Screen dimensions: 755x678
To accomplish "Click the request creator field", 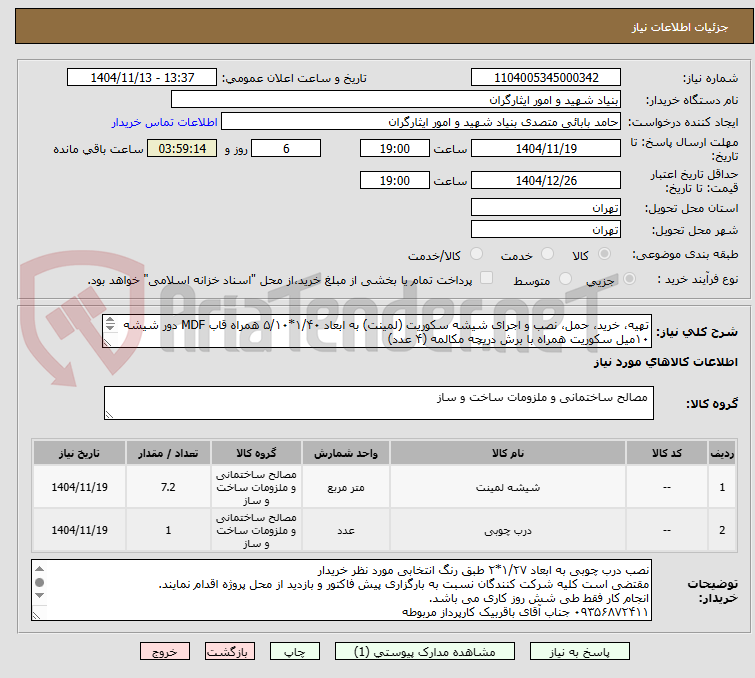I will tap(421, 122).
